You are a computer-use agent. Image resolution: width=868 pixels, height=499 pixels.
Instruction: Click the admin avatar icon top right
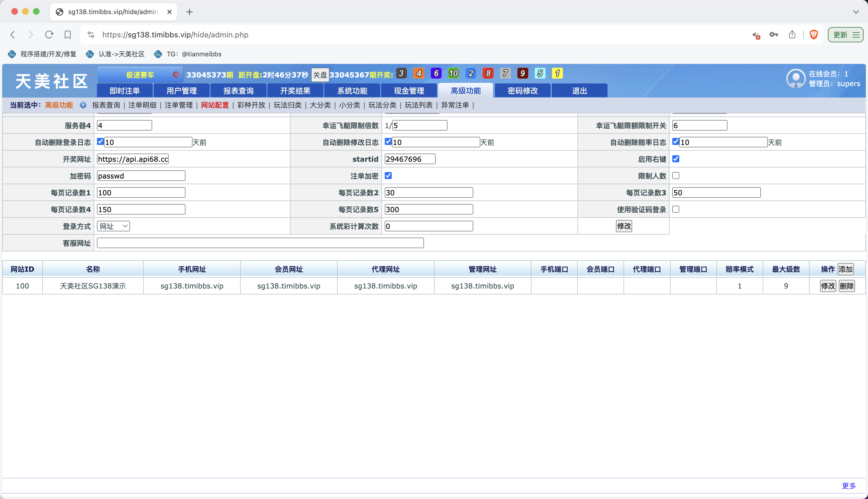[796, 79]
